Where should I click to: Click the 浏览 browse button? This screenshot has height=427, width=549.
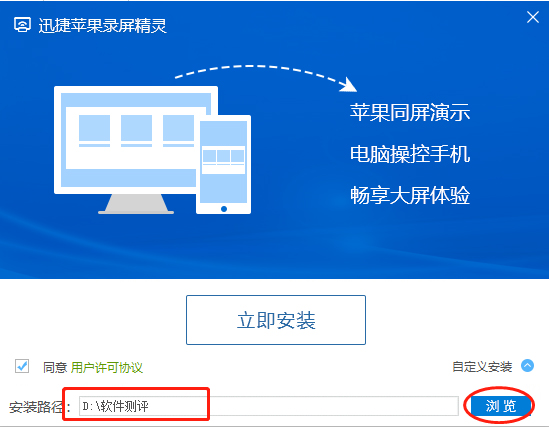[x=501, y=406]
